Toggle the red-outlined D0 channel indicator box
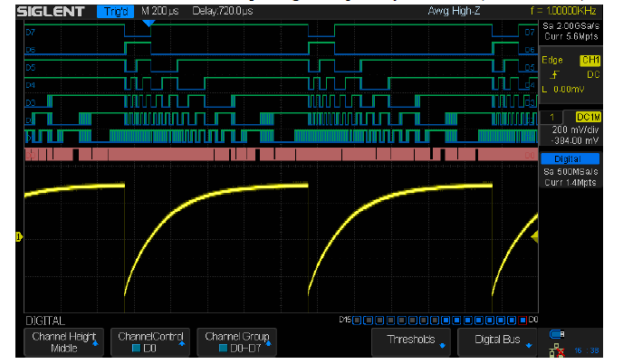The image size is (623, 364). point(522,320)
